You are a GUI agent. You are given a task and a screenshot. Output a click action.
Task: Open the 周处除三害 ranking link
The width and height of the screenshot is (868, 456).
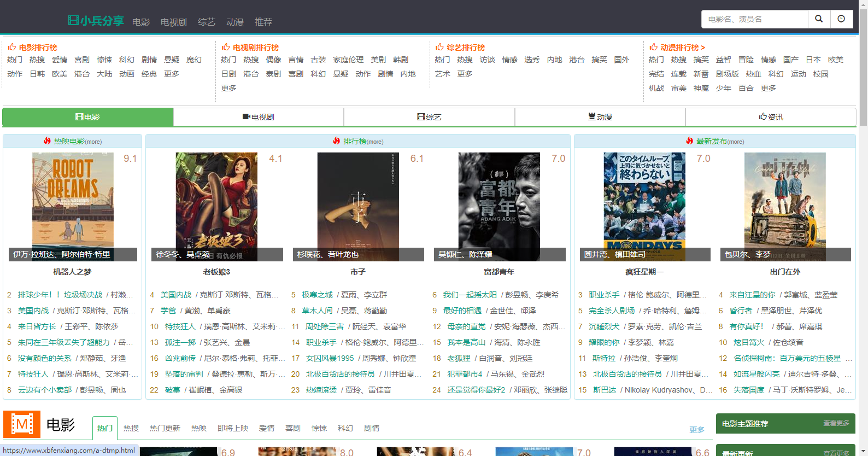(325, 326)
